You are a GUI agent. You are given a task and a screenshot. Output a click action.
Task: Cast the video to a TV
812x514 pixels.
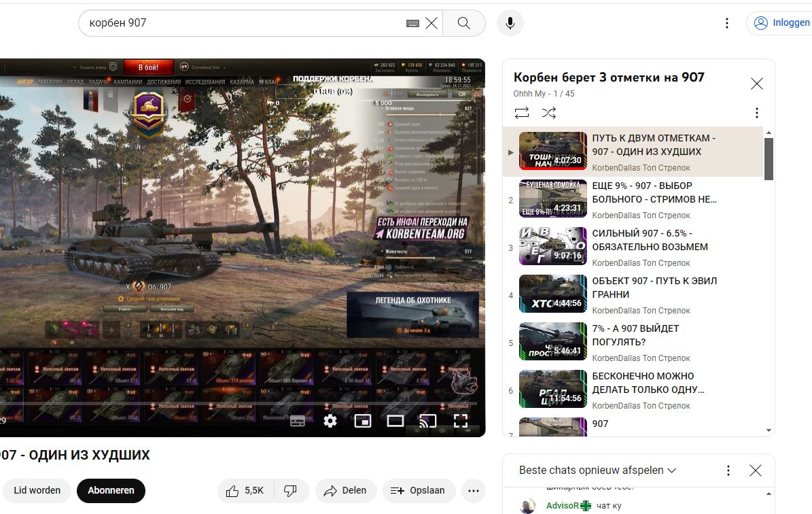point(428,421)
